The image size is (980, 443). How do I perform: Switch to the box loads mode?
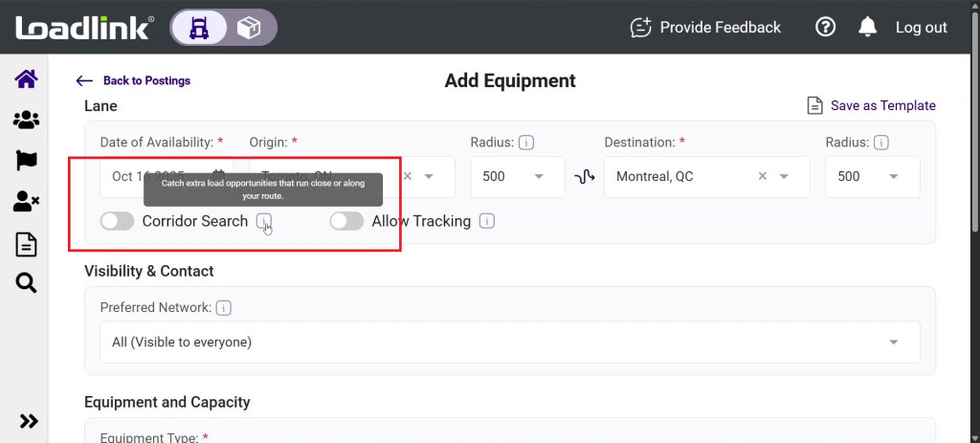249,28
